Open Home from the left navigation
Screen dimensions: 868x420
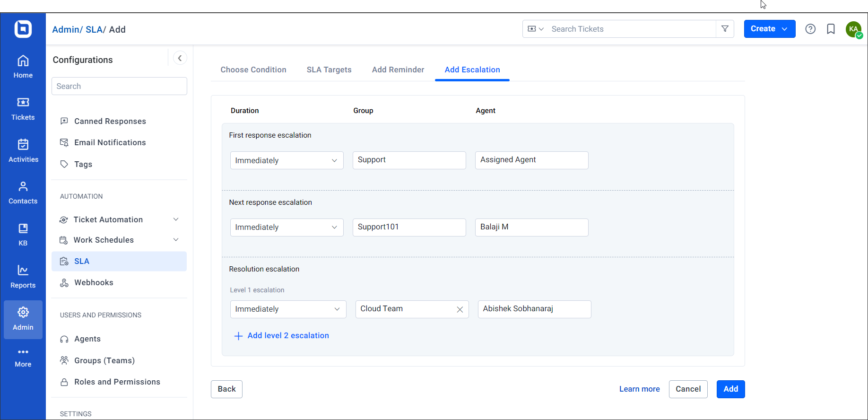[23, 67]
